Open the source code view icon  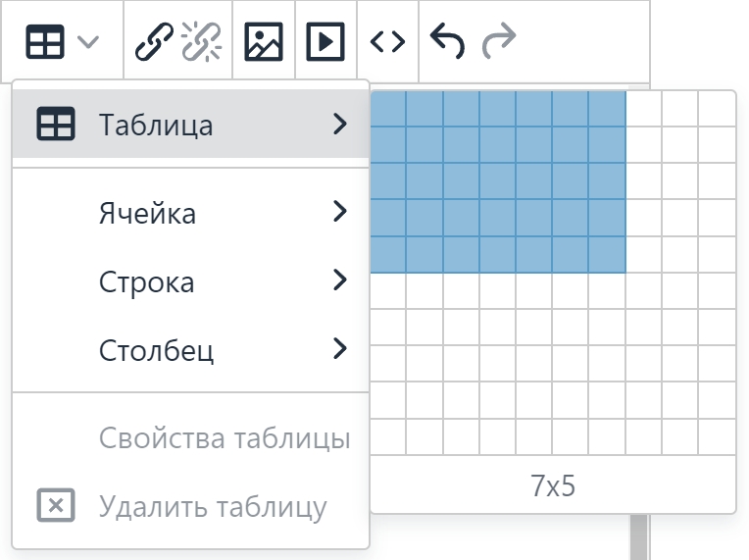click(x=387, y=42)
